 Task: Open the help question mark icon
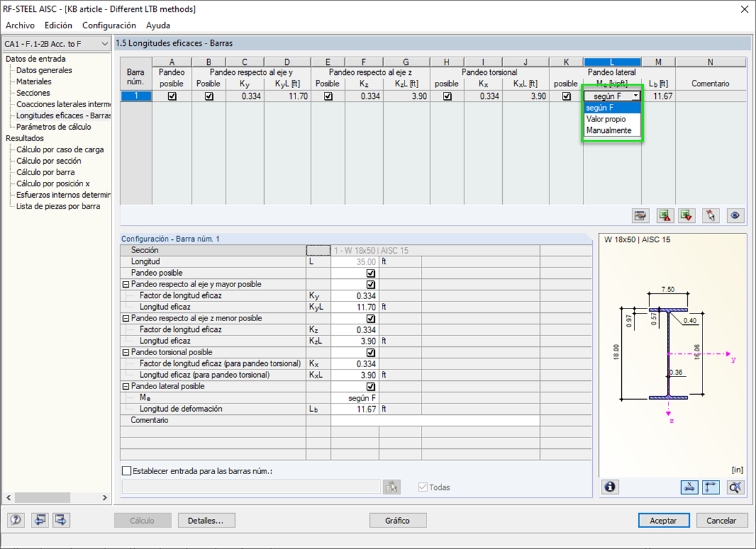(x=16, y=520)
